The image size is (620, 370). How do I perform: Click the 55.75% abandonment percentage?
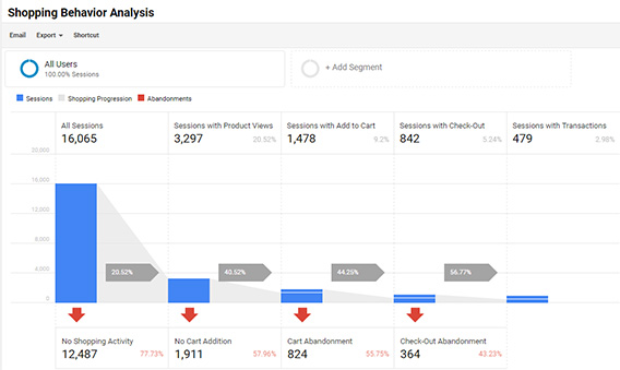377,354
